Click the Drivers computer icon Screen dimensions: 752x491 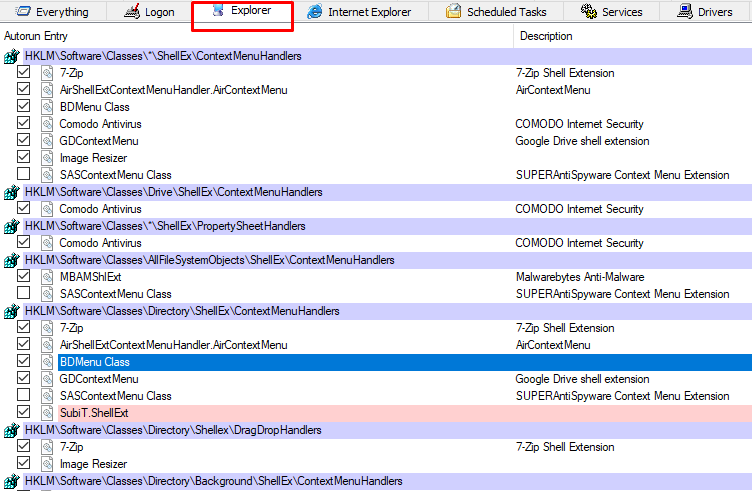(684, 11)
